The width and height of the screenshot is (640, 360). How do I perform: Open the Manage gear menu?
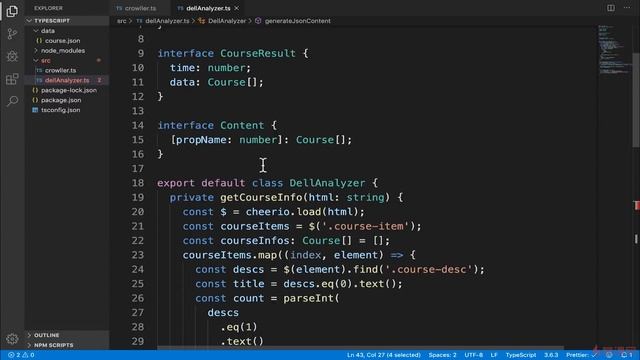pyautogui.click(x=12, y=339)
